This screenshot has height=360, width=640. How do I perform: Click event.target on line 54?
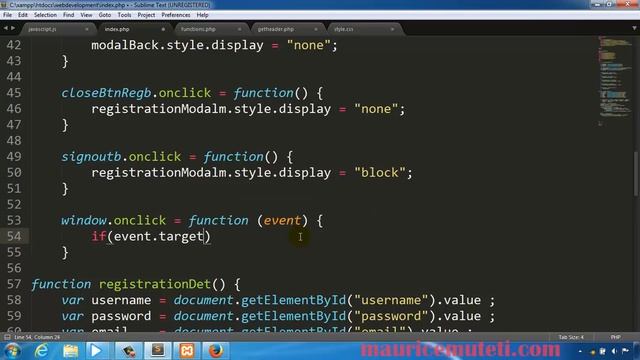point(159,236)
